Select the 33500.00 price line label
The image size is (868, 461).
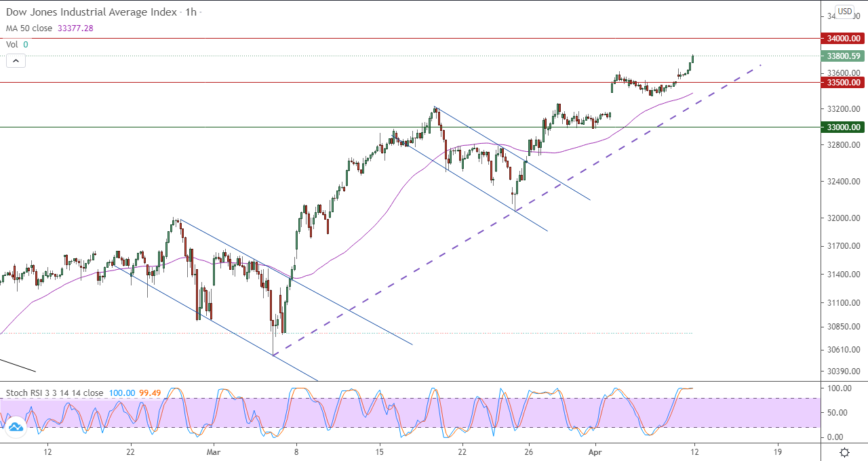point(843,83)
